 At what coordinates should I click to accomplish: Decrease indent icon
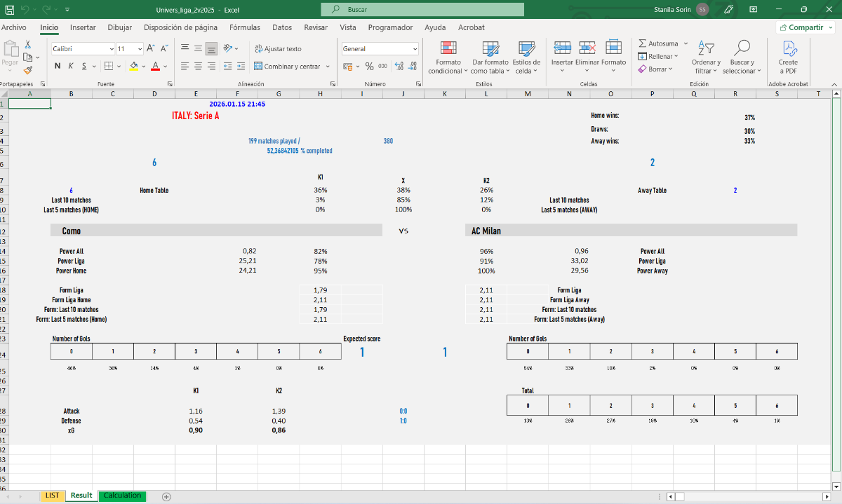click(227, 66)
